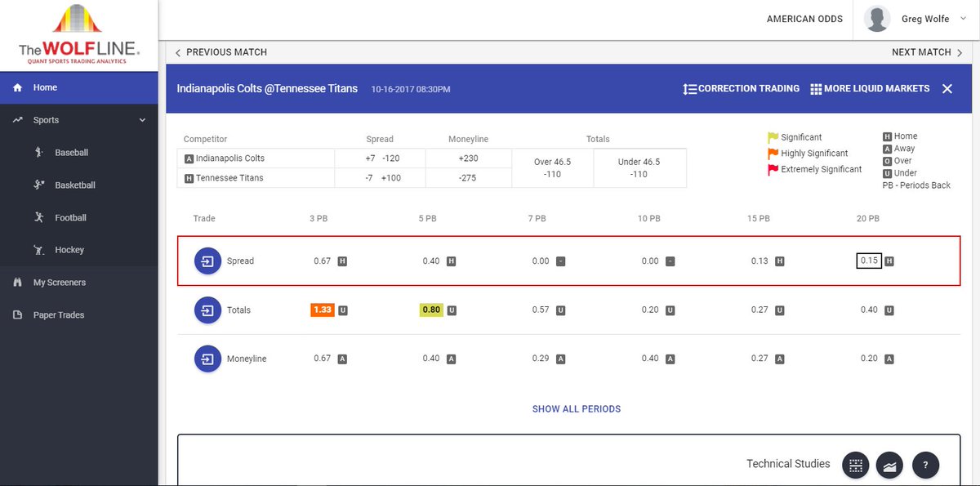
Task: Click the Home icon in sidebar
Action: pyautogui.click(x=17, y=87)
